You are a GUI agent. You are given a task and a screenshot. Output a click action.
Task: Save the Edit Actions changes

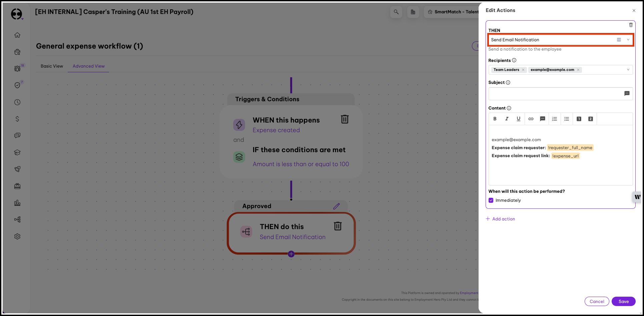point(623,301)
